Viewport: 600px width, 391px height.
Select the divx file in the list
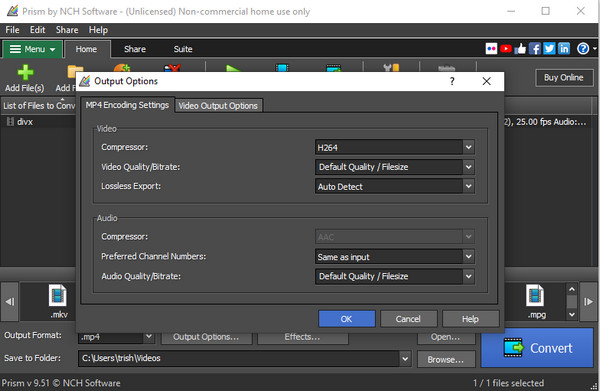pyautogui.click(x=24, y=122)
